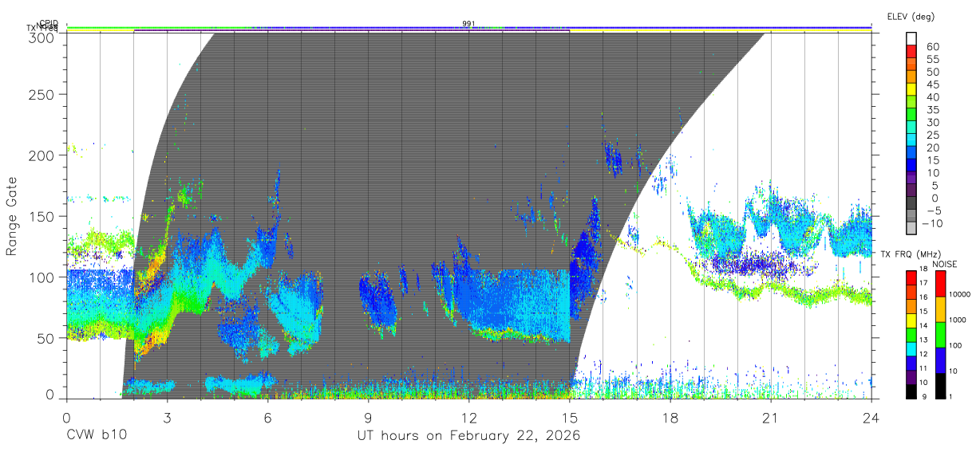This screenshot has height=452, width=980.
Task: Click the white swatch above ELEV 60
Action: [911, 38]
